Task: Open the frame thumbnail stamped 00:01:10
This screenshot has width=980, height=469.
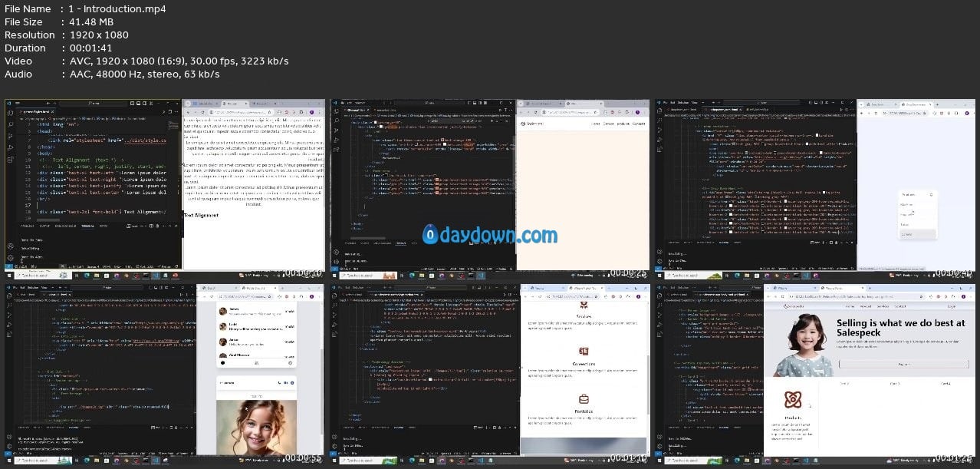Action: coord(489,374)
